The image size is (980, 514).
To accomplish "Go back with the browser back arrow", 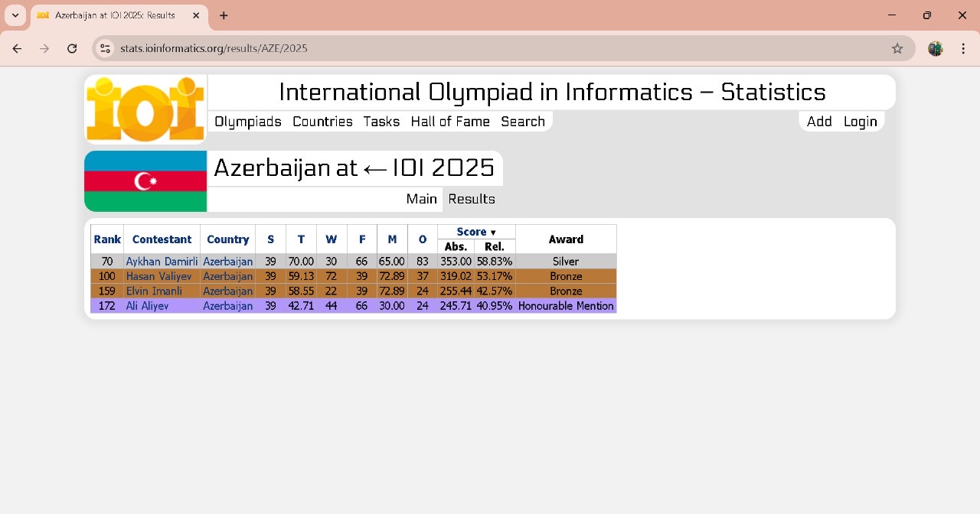I will click(17, 48).
